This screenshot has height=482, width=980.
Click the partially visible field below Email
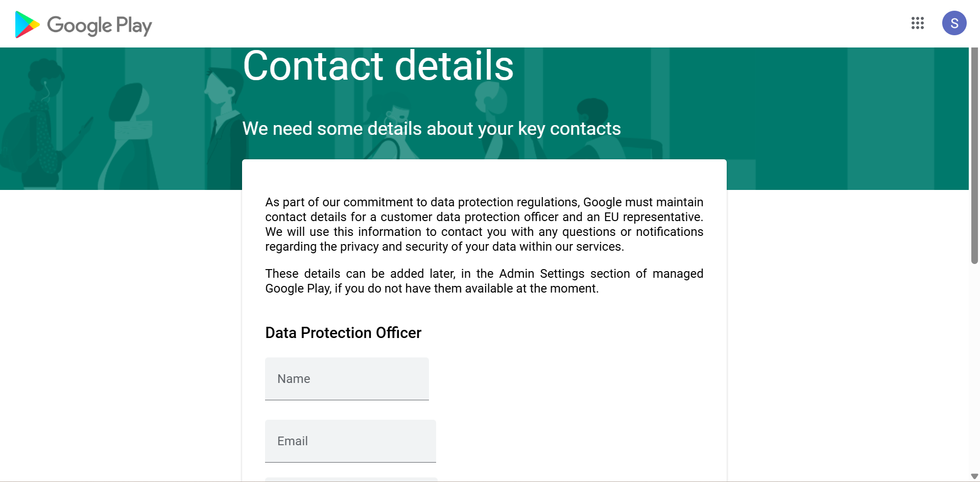pos(351,479)
